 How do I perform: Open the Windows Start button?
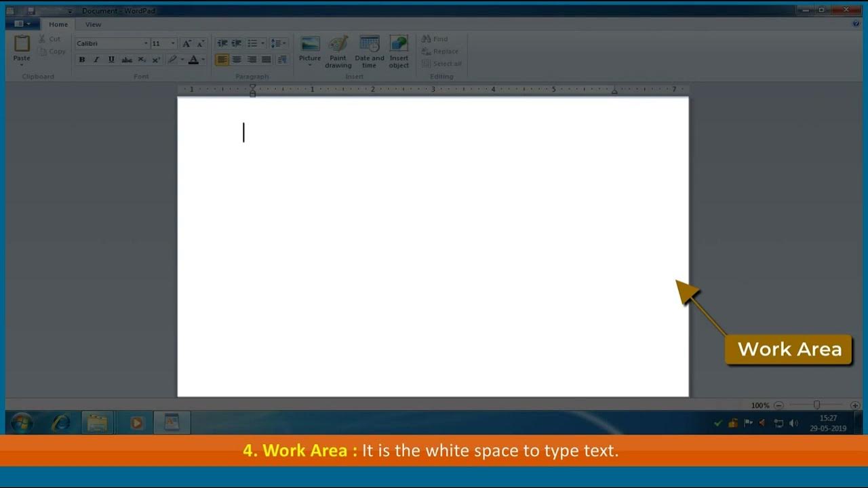click(22, 423)
